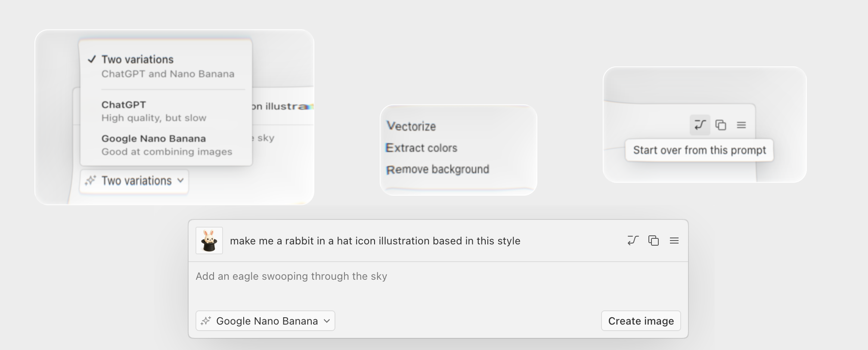Screen dimensions: 868x350
Task: Select Vectorize from the menu
Action: [x=411, y=126]
